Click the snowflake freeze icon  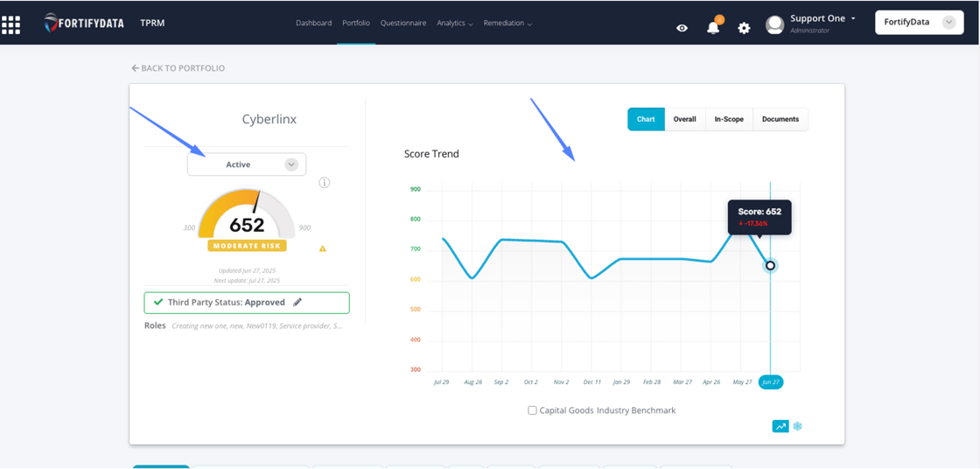coord(797,426)
